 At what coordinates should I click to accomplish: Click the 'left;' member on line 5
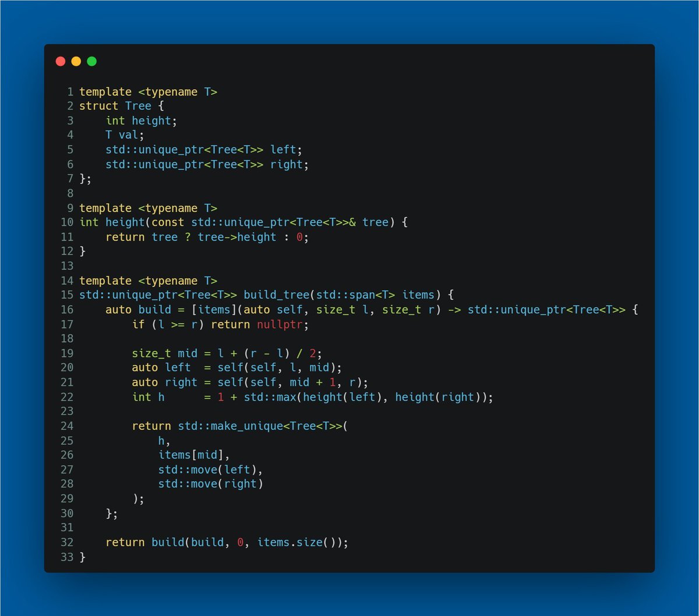click(x=287, y=150)
